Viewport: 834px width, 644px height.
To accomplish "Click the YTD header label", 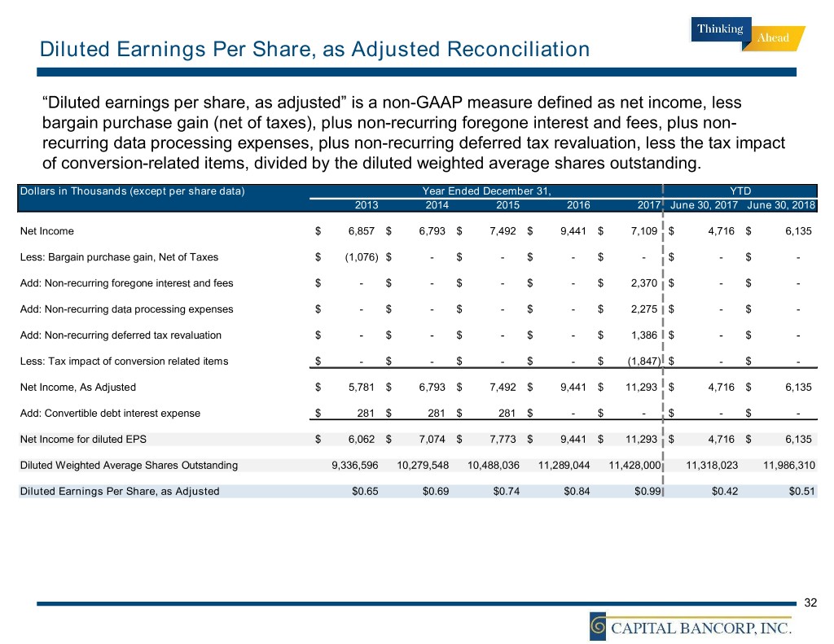I will click(740, 191).
